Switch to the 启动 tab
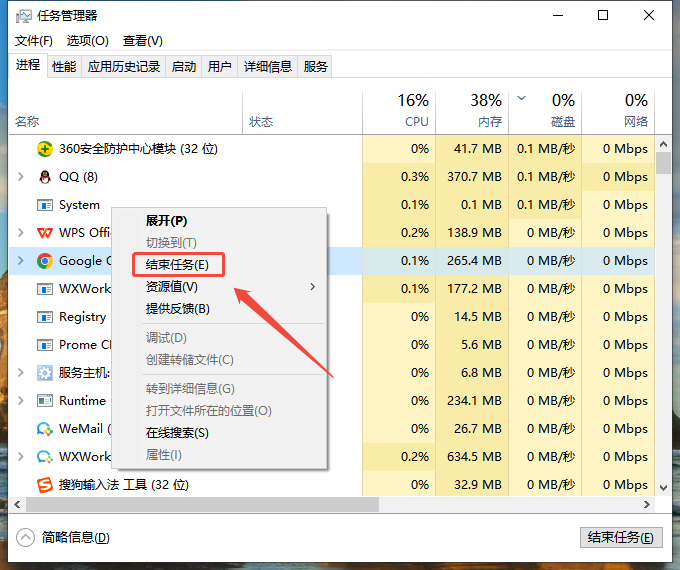The width and height of the screenshot is (680, 570). coord(184,67)
